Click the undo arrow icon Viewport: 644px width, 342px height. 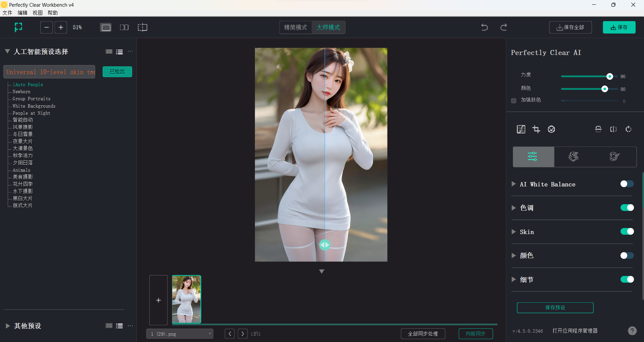(484, 27)
